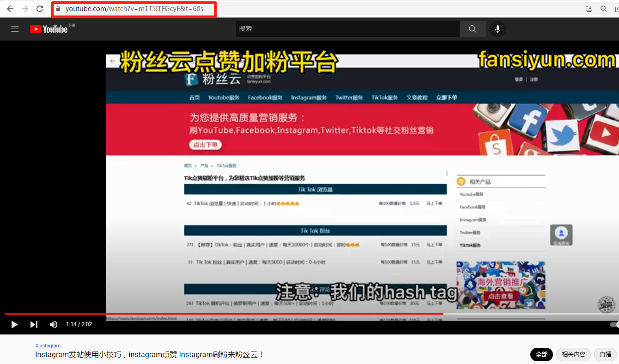Click TikTok服务 in video site navigation
The height and width of the screenshot is (364, 619).
point(385,98)
